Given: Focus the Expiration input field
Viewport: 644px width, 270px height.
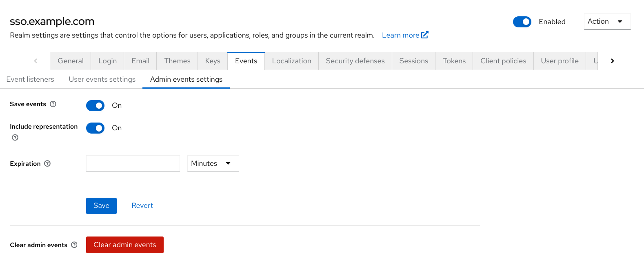Looking at the screenshot, I should point(133,163).
